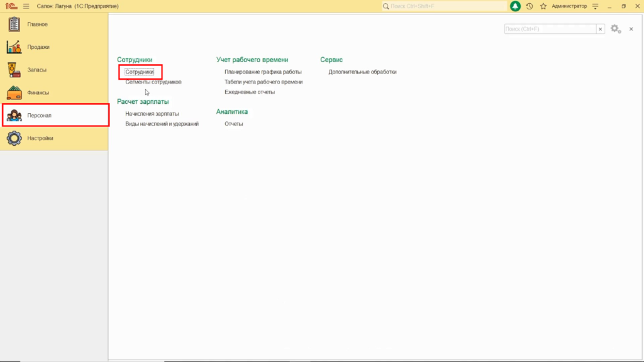Click the Сервис heading
The width and height of the screenshot is (644, 362).
point(331,60)
